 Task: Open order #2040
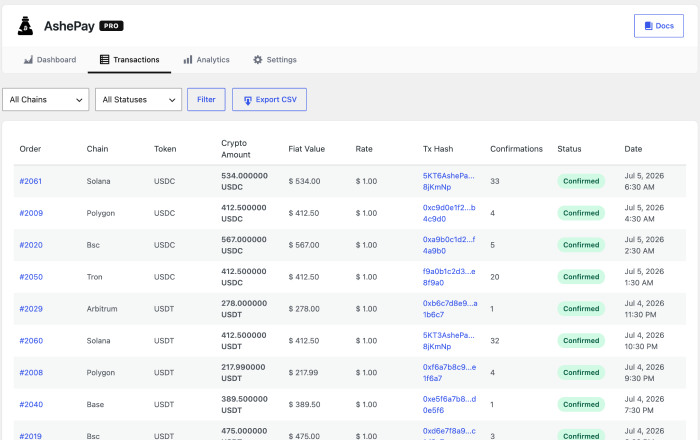31,405
